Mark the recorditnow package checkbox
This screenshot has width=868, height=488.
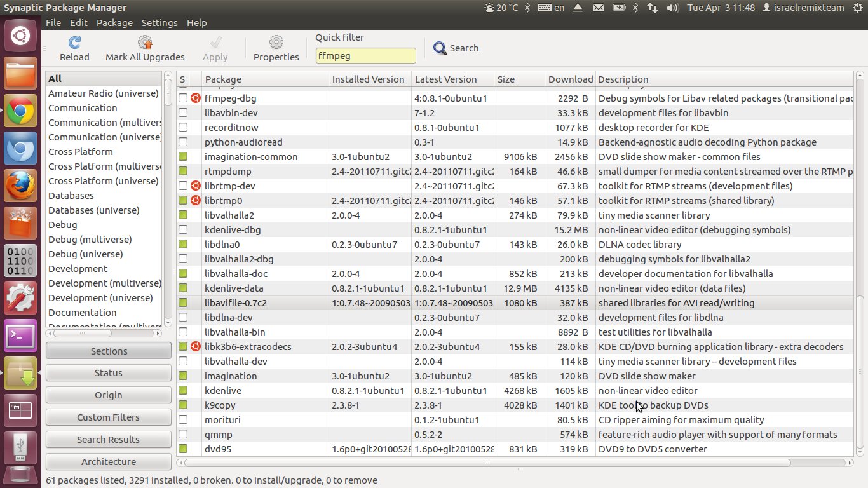(183, 127)
